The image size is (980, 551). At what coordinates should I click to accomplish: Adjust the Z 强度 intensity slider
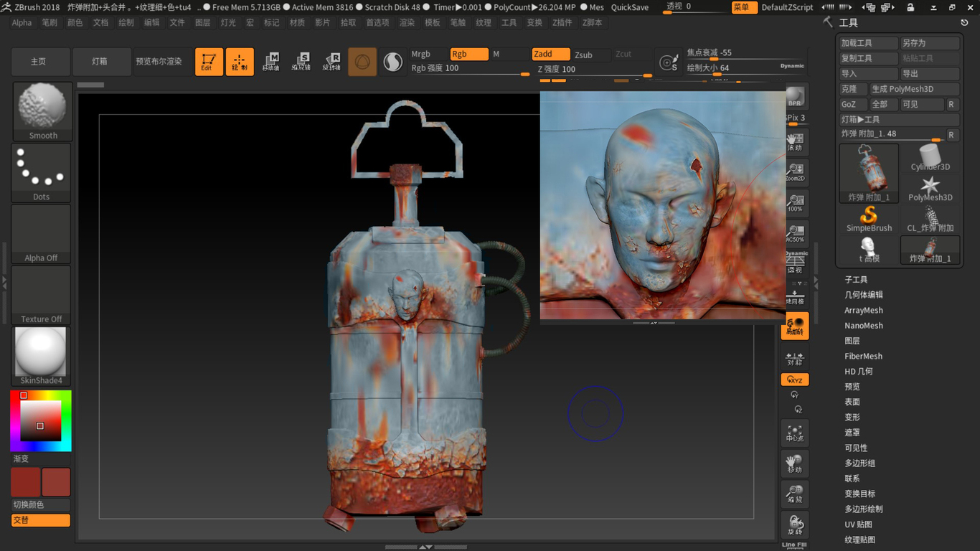point(595,70)
